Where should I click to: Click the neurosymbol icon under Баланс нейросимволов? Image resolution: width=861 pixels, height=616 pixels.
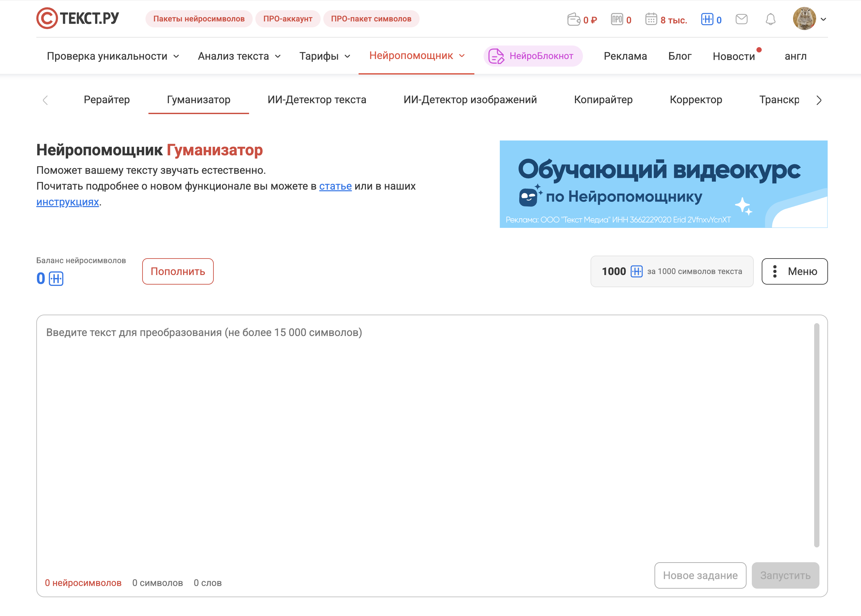click(56, 279)
